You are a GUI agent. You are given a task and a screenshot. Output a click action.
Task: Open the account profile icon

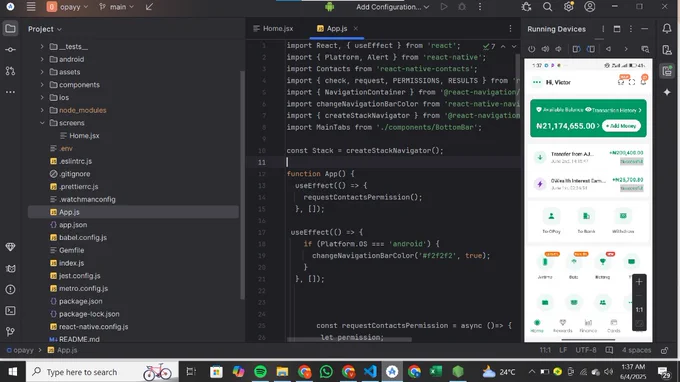590,7
